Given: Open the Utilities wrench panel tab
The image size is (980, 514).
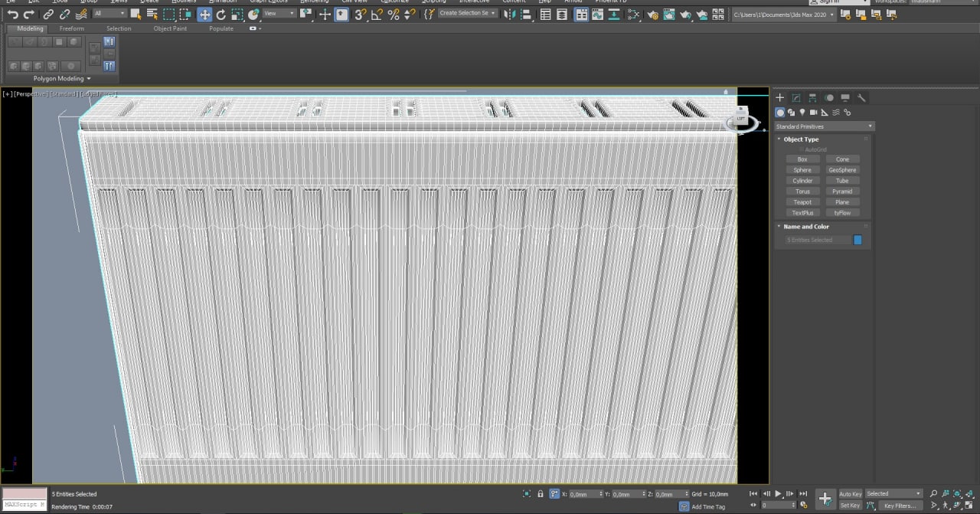Looking at the screenshot, I should coord(861,97).
